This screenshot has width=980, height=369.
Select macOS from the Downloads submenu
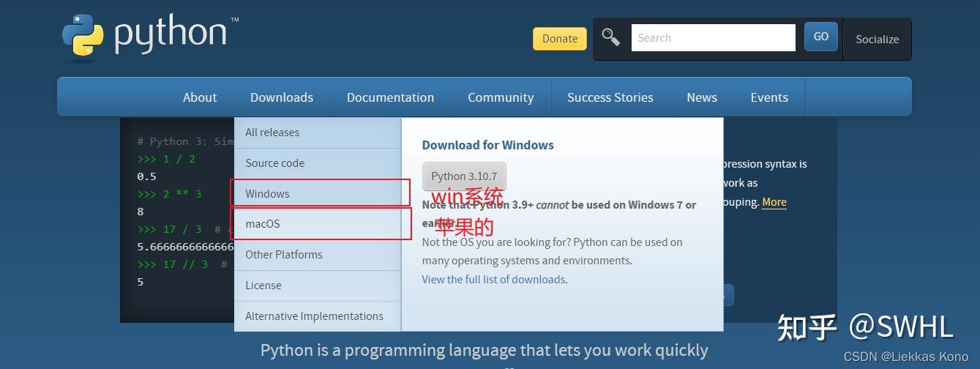262,224
